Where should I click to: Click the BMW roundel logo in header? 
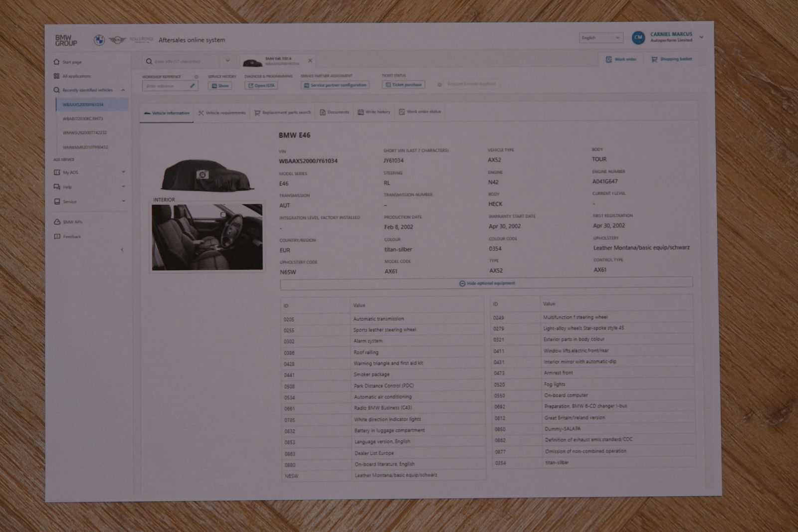99,40
